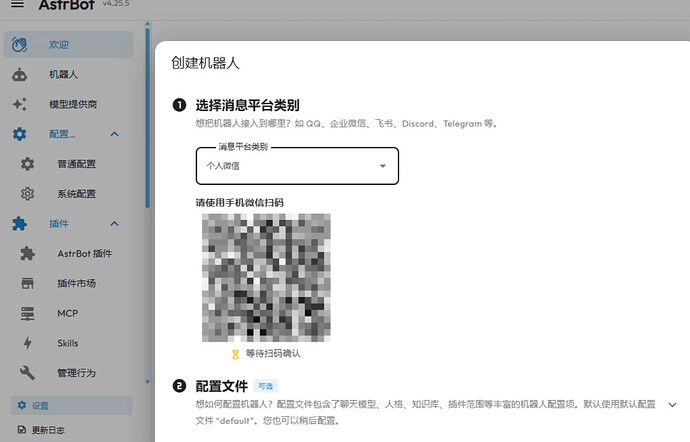This screenshot has width=690, height=442.
Task: Click the puzzle icon for AstrBot 插件
Action: [x=27, y=254]
